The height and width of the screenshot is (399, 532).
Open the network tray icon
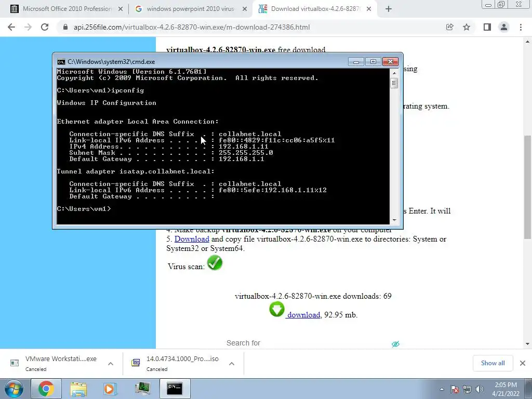[467, 390]
